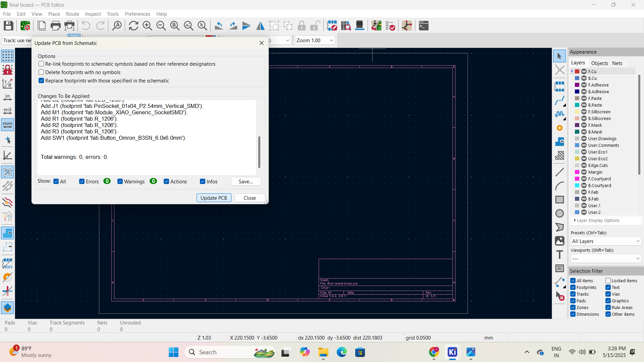Select the Route Tracks tool
This screenshot has height=362, width=644.
tap(559, 100)
